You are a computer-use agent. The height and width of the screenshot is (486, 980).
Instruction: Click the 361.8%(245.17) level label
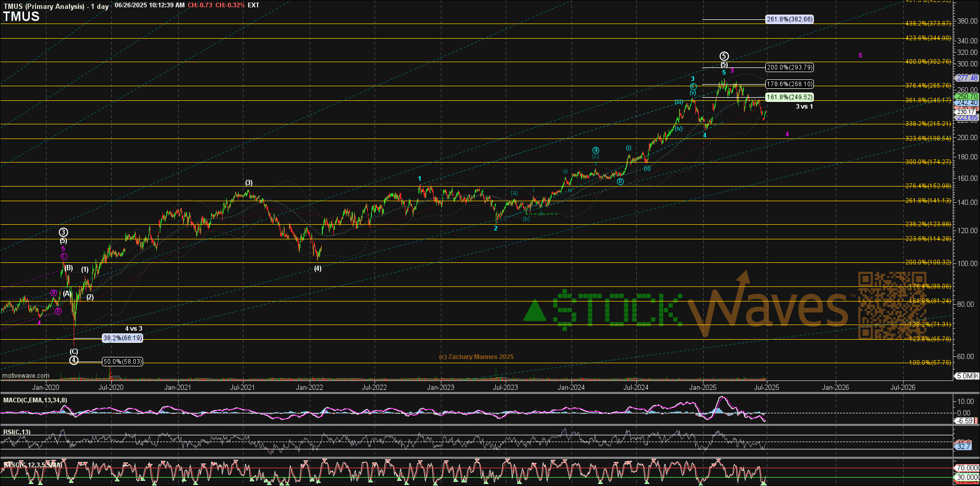[x=928, y=100]
